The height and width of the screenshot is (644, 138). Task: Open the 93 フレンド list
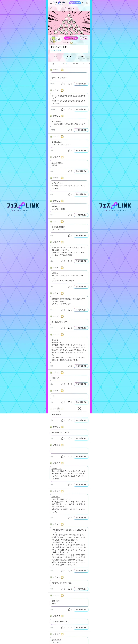(x=55, y=57)
